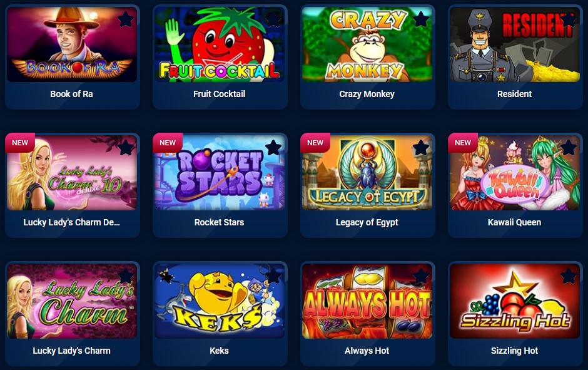Launch Fruit Cocktail strawberry thumbnail
The width and height of the screenshot is (588, 370).
pyautogui.click(x=220, y=44)
